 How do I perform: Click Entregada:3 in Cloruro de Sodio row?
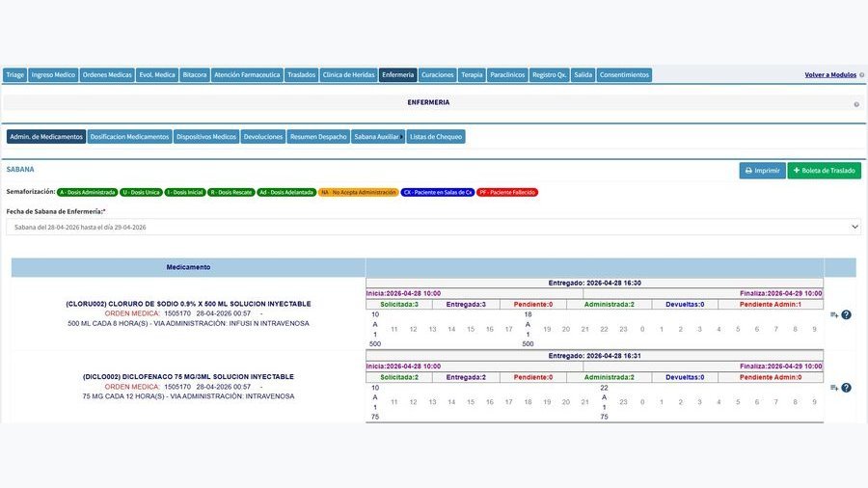pyautogui.click(x=466, y=305)
